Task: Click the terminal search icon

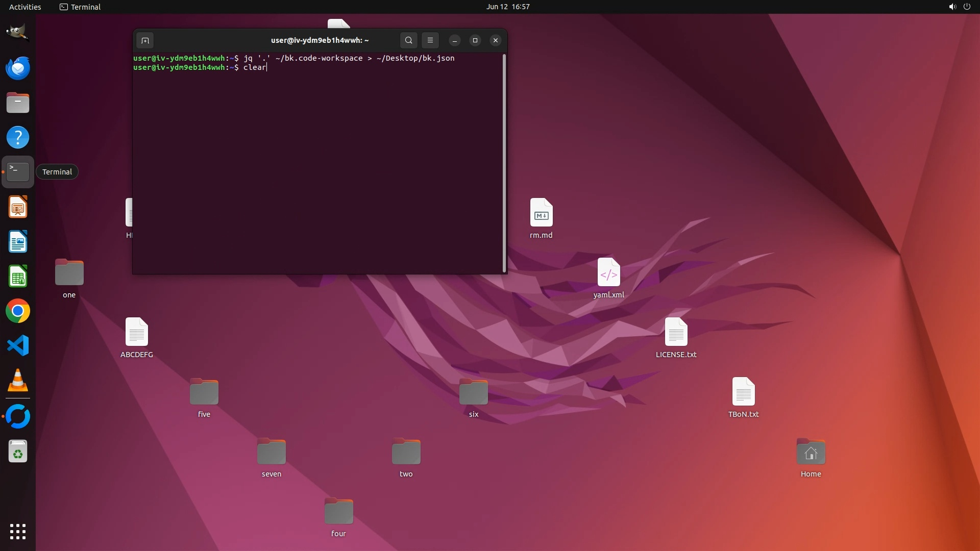Action: (408, 40)
